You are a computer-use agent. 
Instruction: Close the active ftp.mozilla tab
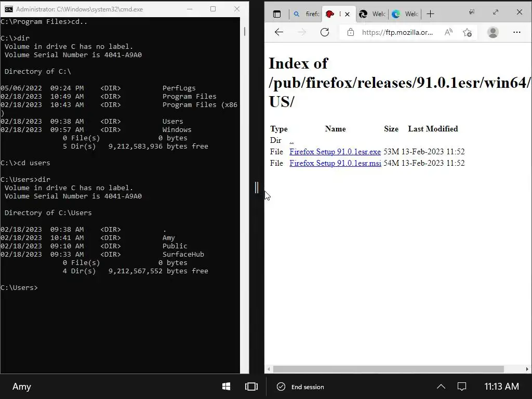click(x=347, y=14)
